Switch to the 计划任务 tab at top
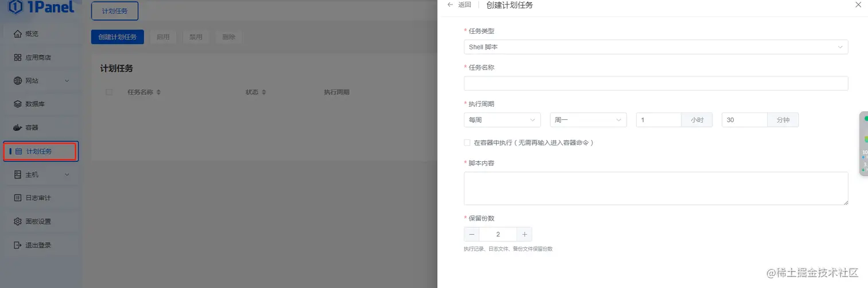The image size is (868, 288). pos(115,11)
